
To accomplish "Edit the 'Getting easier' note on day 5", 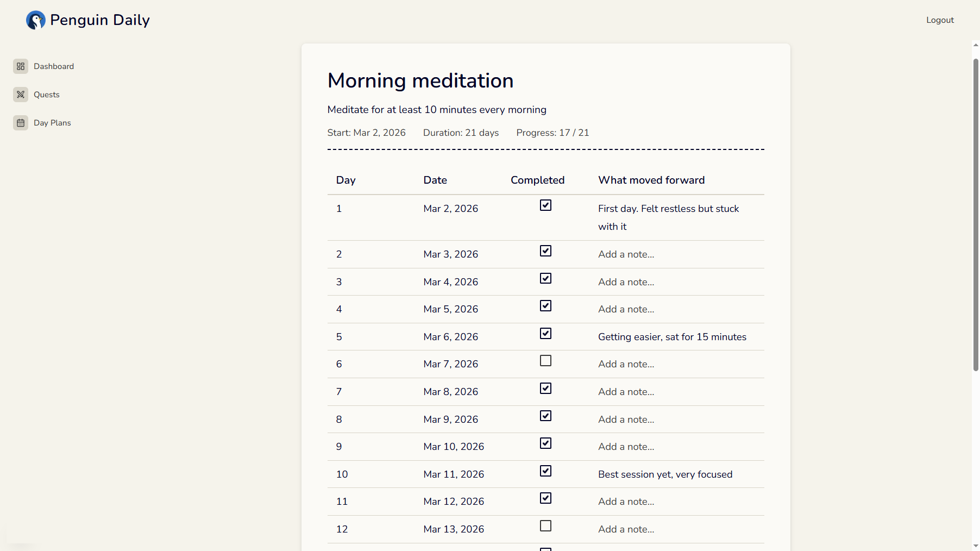I will tap(672, 337).
